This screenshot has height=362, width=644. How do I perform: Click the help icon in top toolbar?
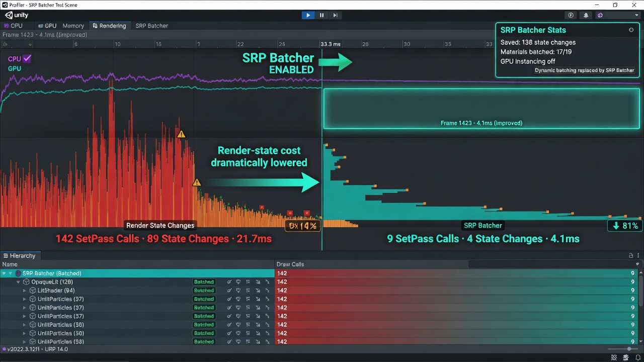571,15
